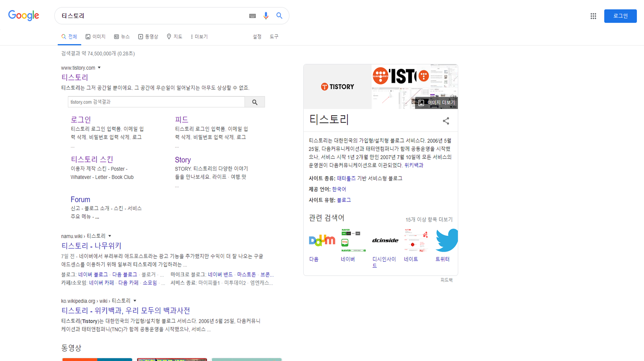Open the on-screen keyboard input tool
Screen dimensions: 644x361
(x=252, y=16)
